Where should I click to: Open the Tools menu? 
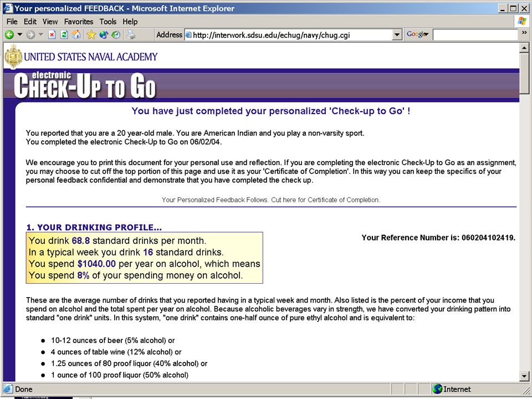click(108, 22)
